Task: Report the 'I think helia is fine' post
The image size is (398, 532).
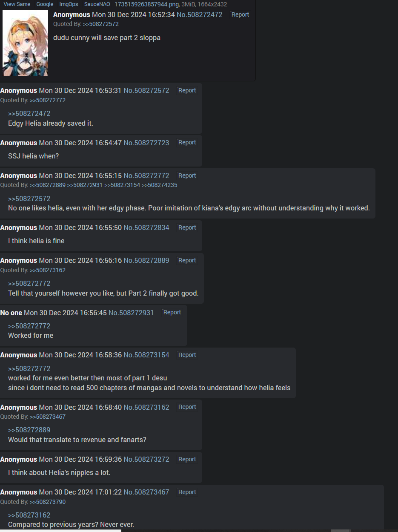Action: (x=187, y=227)
